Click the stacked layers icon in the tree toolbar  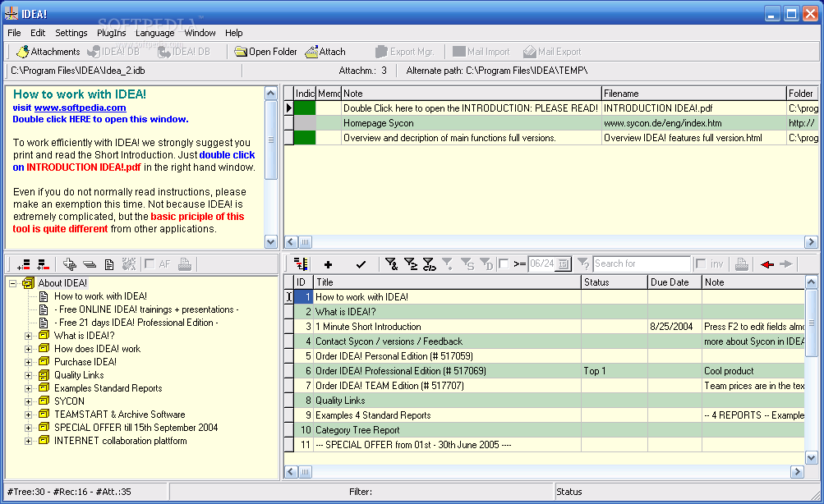point(90,264)
